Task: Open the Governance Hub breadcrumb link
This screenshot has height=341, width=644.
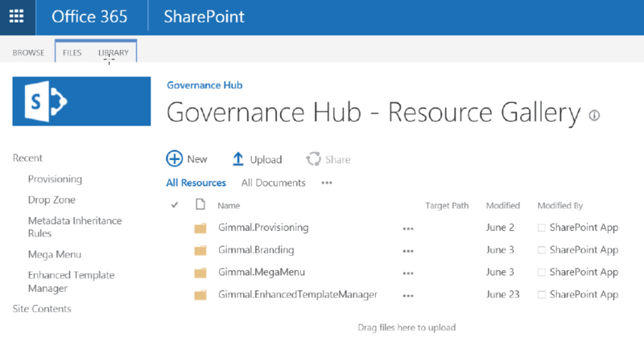Action: pyautogui.click(x=204, y=85)
